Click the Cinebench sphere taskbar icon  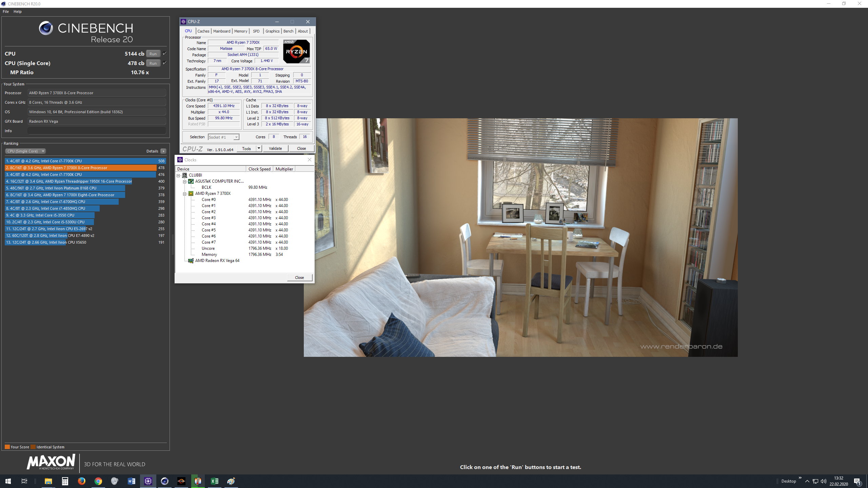pyautogui.click(x=165, y=481)
